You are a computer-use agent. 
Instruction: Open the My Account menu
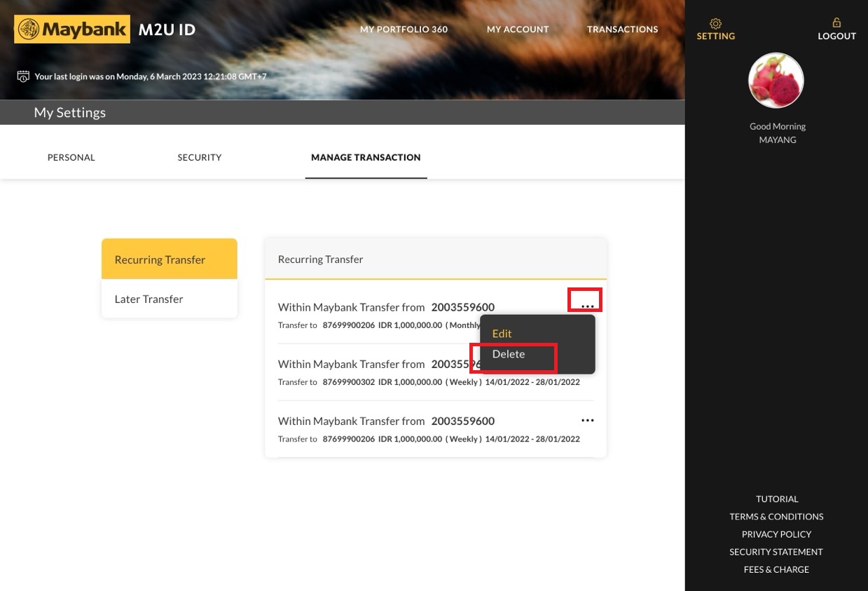[518, 29]
